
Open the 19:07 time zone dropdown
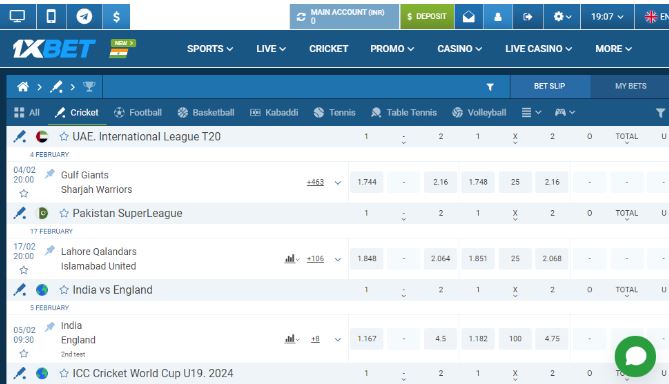coord(607,17)
